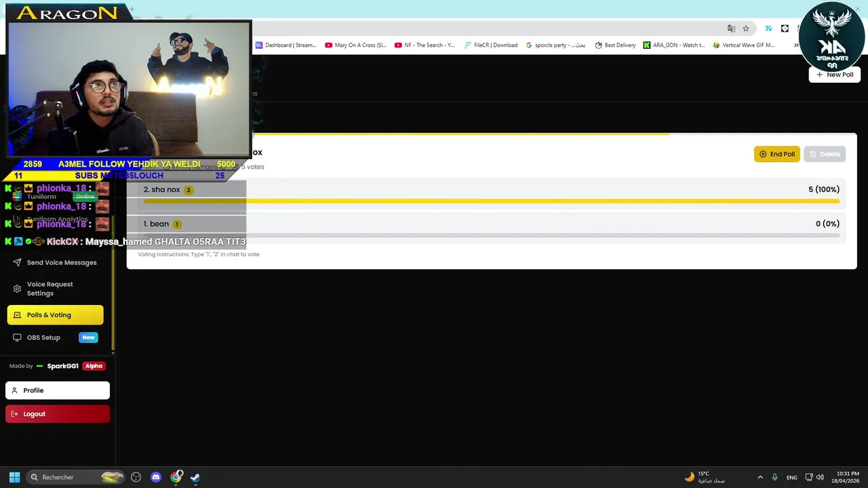Open Chrome from the taskbar
Viewport: 868px width, 488px height.
click(x=176, y=477)
